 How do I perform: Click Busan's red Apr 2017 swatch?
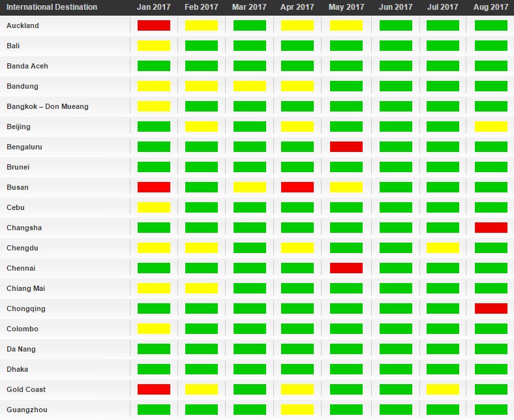297,187
